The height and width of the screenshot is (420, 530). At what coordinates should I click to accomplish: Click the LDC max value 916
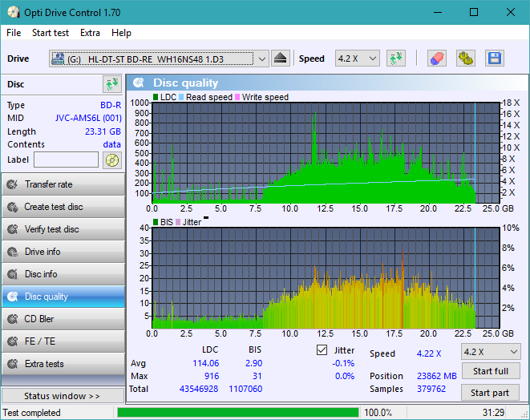(212, 376)
